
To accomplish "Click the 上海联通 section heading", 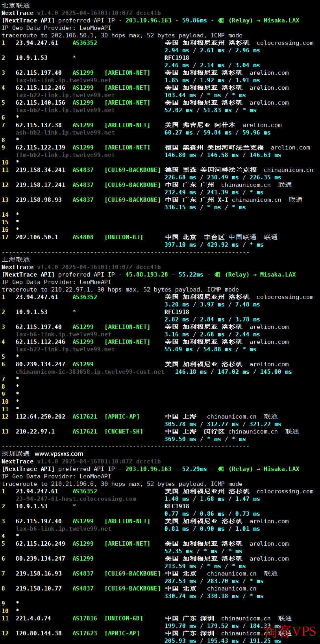I will 16,260.
